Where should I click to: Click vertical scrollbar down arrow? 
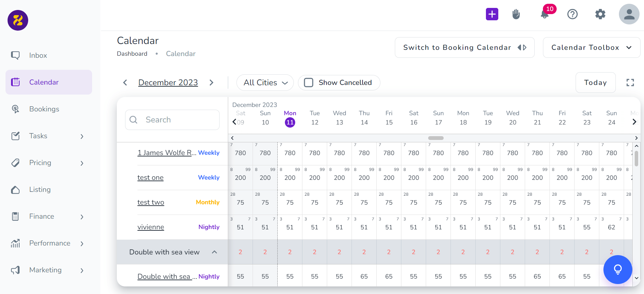(636, 278)
